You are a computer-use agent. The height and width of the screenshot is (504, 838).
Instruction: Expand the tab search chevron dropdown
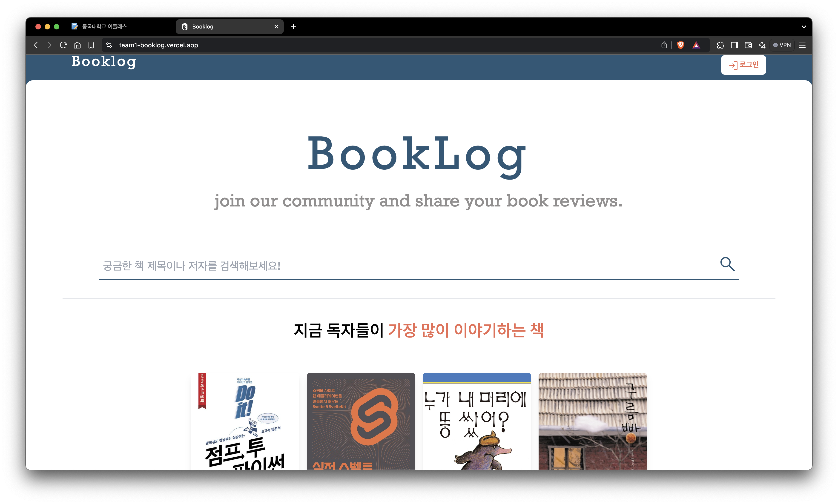pyautogui.click(x=804, y=26)
